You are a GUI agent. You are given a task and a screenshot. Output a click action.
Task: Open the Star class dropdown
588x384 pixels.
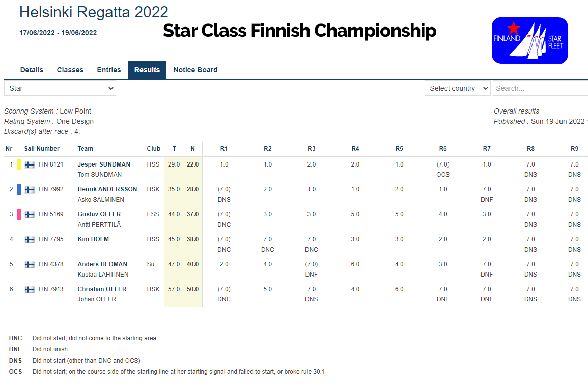coord(60,88)
